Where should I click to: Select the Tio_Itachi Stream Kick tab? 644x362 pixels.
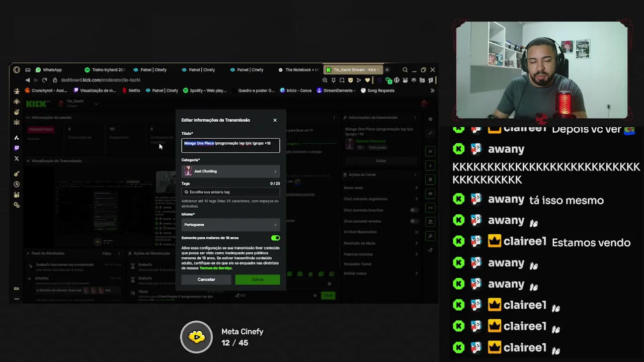click(x=354, y=70)
